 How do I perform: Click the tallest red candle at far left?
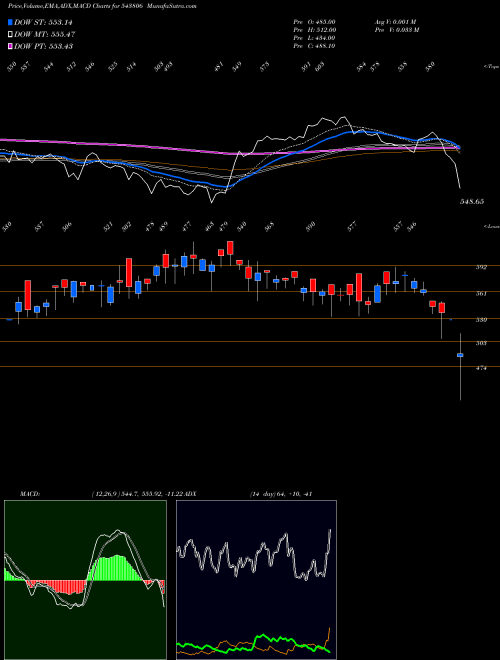(28, 295)
